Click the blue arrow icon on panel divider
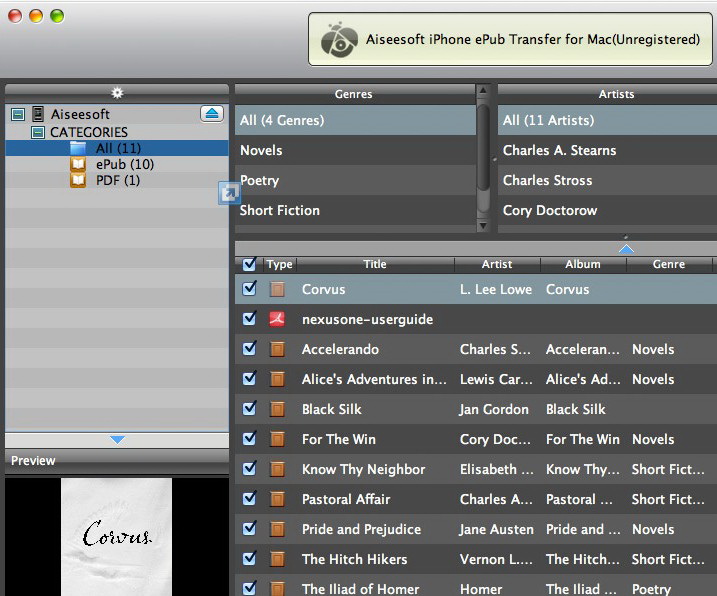 tap(228, 193)
